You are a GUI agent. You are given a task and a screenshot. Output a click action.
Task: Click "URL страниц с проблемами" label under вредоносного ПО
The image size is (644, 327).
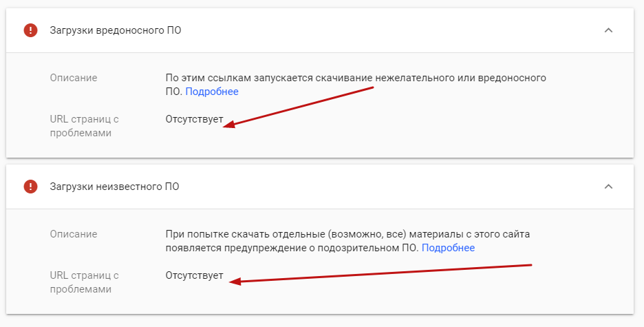[x=84, y=126]
